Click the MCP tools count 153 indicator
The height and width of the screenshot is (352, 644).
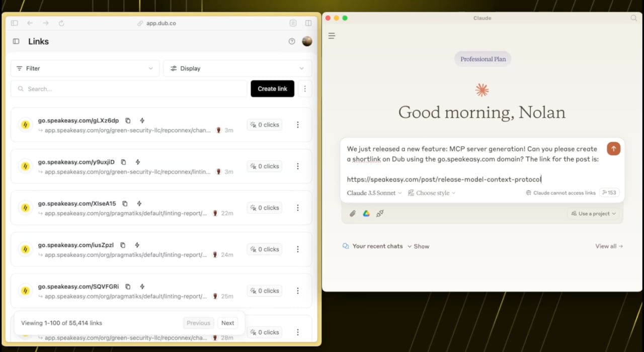pyautogui.click(x=609, y=193)
